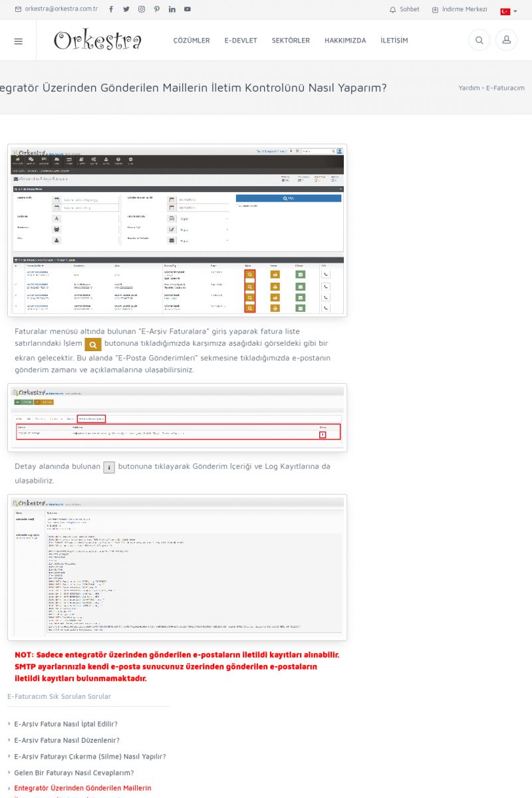Viewport: 532px width, 798px height.
Task: Open the Instagram social icon
Action: tap(142, 9)
